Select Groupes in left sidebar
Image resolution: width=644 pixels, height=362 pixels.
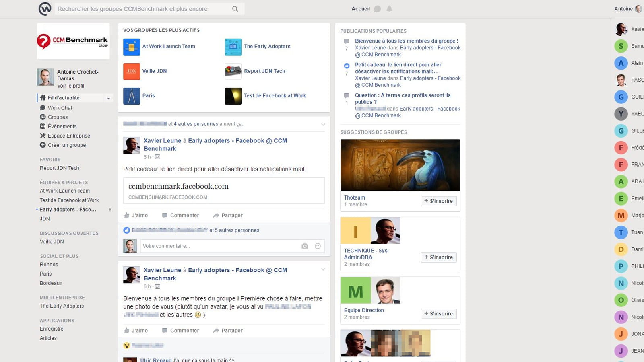(58, 117)
